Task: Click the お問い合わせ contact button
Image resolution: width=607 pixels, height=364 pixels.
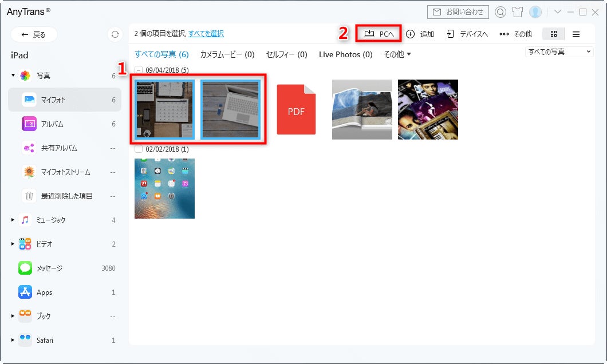Action: click(x=458, y=12)
